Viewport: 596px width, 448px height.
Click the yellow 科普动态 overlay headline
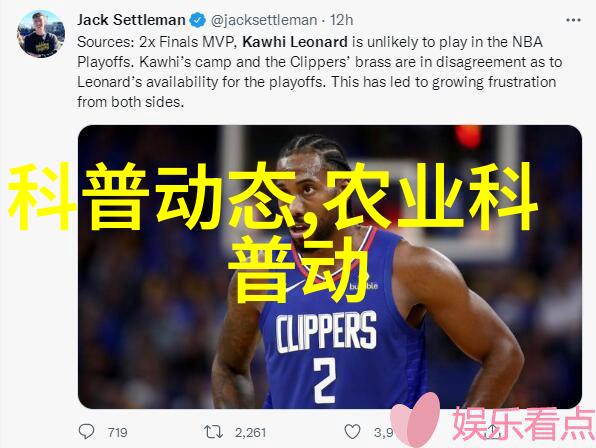coord(152,196)
